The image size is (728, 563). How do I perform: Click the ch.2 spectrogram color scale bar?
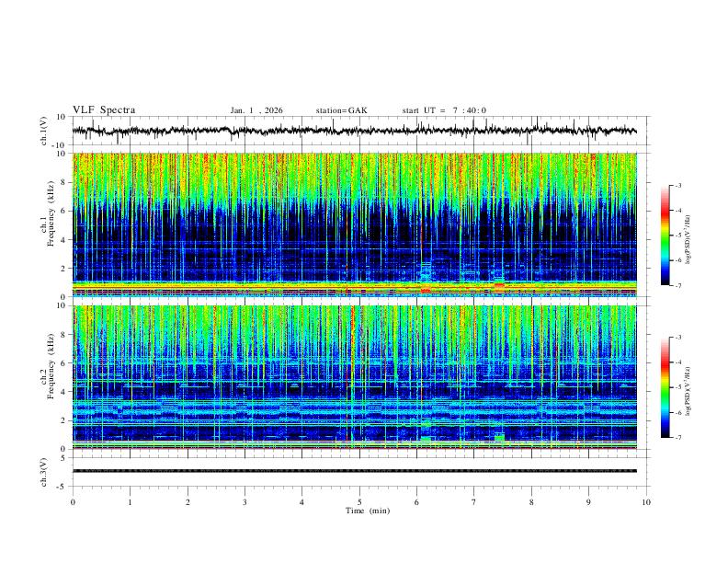tap(665, 387)
